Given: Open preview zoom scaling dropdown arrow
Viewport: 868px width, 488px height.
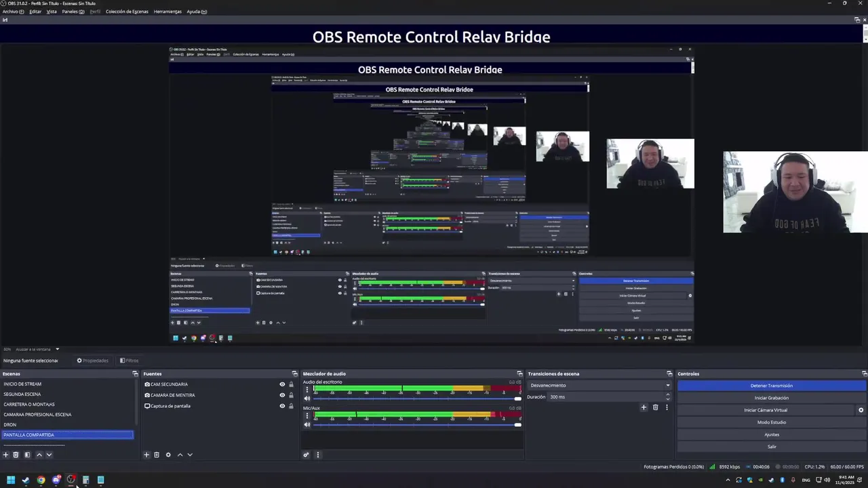Looking at the screenshot, I should click(x=57, y=349).
